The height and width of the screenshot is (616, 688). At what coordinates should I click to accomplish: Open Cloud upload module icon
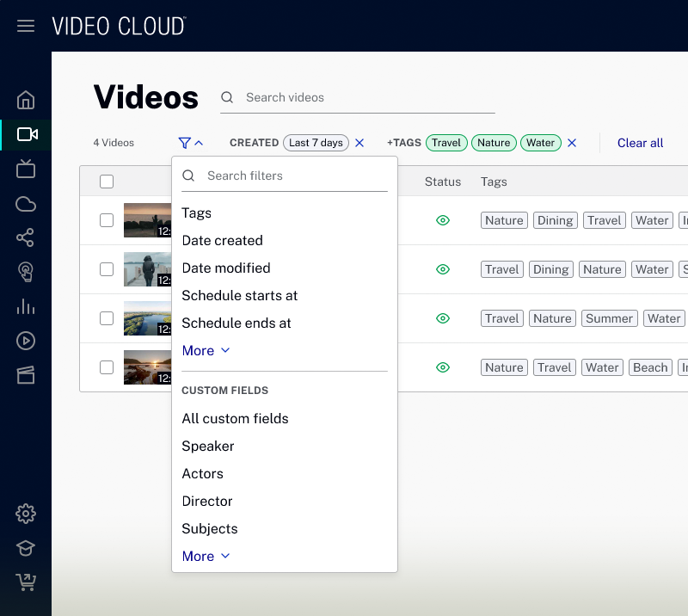tap(26, 204)
